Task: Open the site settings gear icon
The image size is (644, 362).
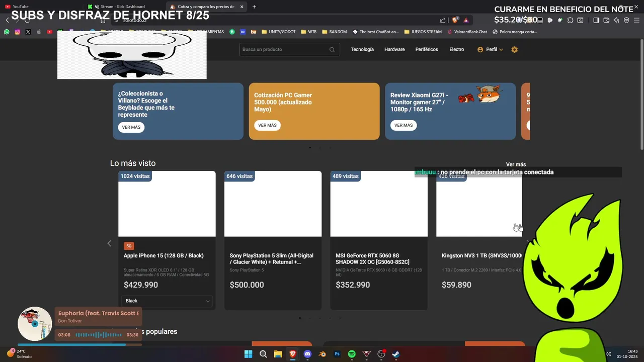Action: (x=514, y=49)
